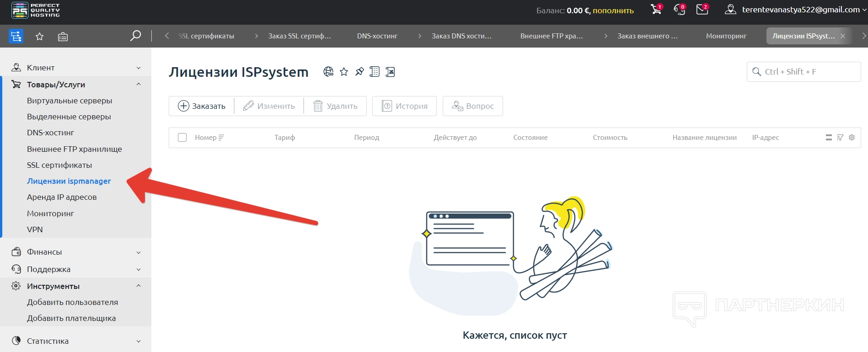Image resolution: width=868 pixels, height=352 pixels.
Task: Click the Заказать button
Action: tap(202, 106)
